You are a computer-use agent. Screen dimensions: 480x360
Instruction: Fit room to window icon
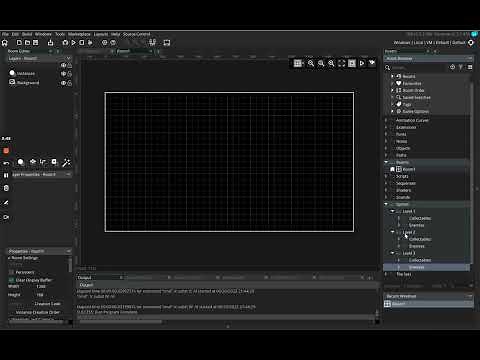click(x=342, y=63)
